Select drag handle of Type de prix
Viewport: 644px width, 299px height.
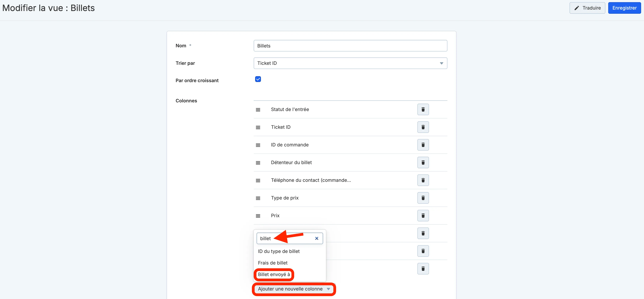point(258,198)
